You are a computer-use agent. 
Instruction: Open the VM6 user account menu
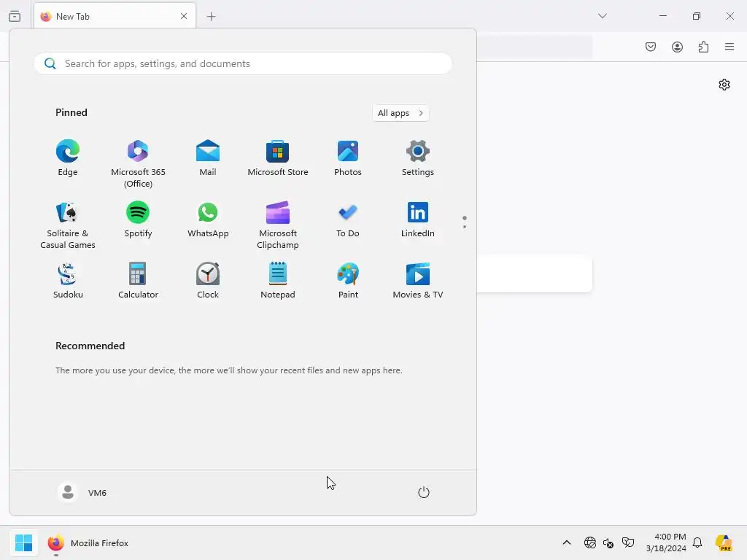click(x=82, y=492)
